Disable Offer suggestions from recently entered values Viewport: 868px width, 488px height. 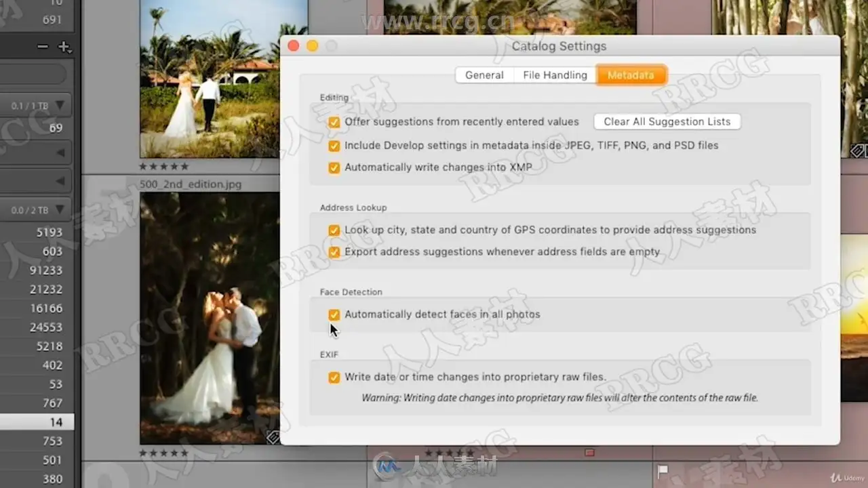[x=334, y=122]
